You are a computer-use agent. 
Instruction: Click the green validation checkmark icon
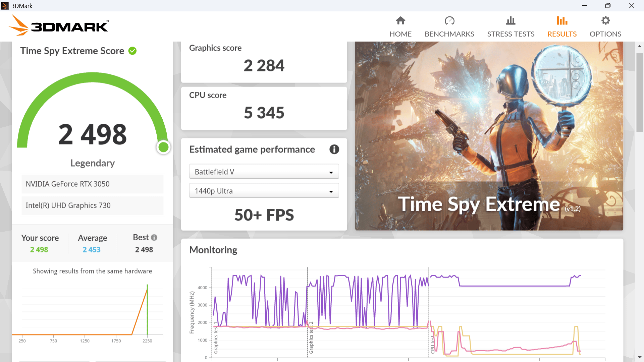click(132, 51)
